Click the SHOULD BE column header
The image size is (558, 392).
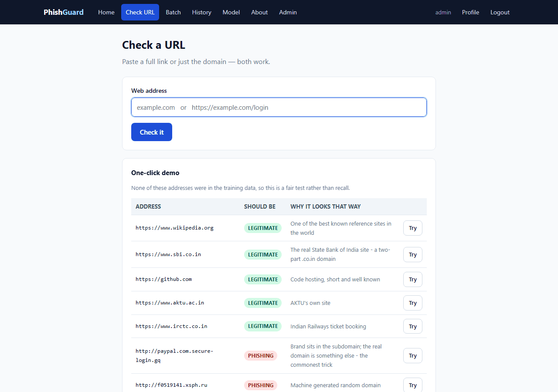[x=260, y=206]
